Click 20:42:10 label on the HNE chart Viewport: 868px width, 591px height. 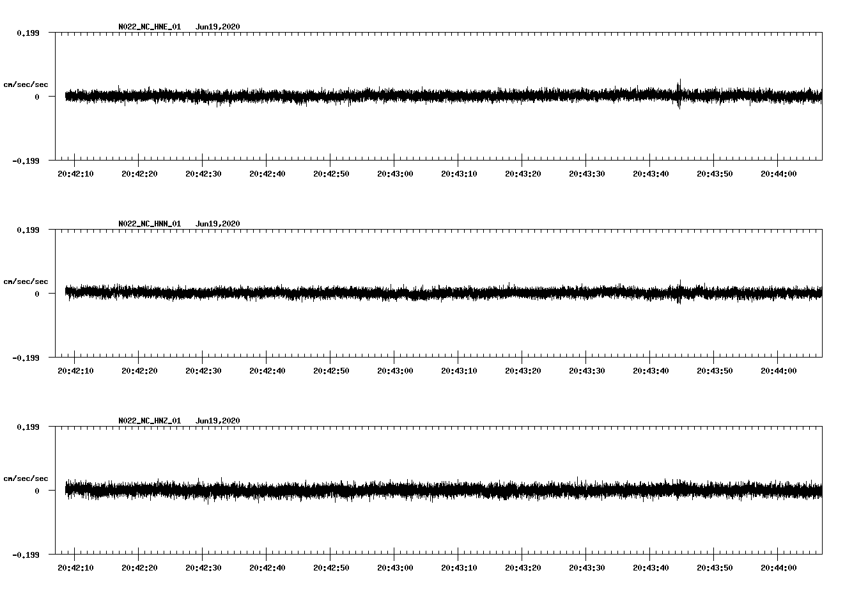coord(75,174)
